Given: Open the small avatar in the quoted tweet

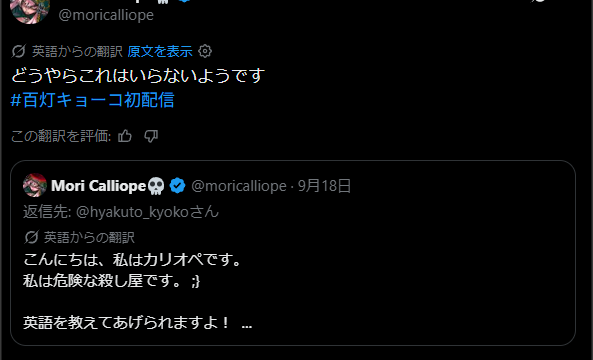Looking at the screenshot, I should (x=35, y=185).
